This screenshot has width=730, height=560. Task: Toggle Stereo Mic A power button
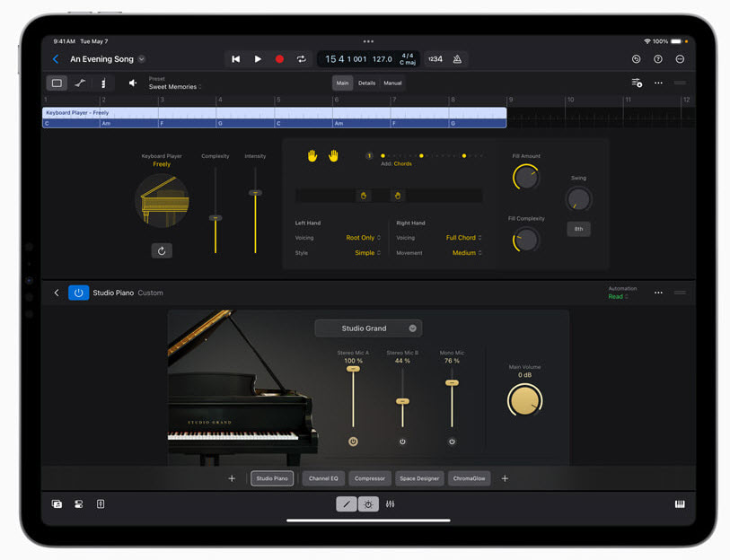point(354,442)
